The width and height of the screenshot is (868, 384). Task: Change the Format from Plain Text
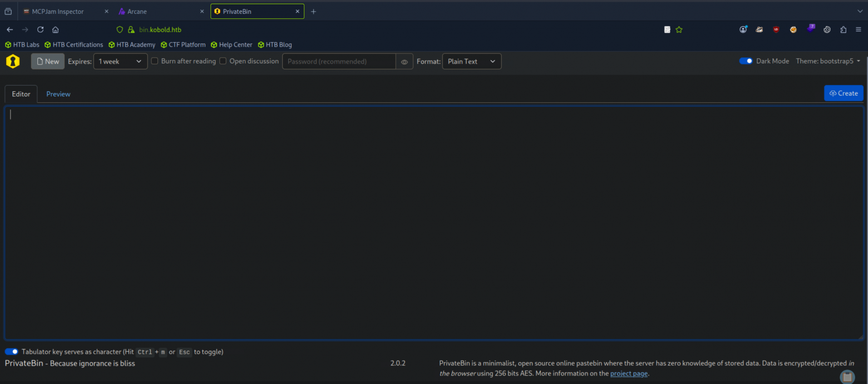pos(471,61)
